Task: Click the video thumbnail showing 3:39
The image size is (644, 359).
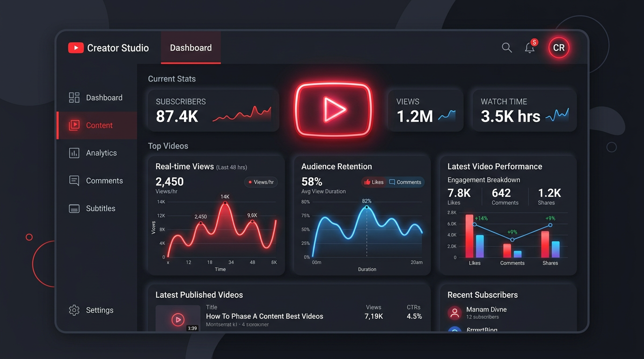Action: tap(178, 318)
